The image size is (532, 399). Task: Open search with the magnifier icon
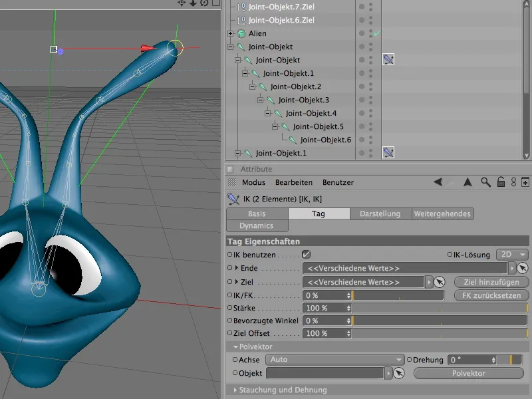point(485,182)
